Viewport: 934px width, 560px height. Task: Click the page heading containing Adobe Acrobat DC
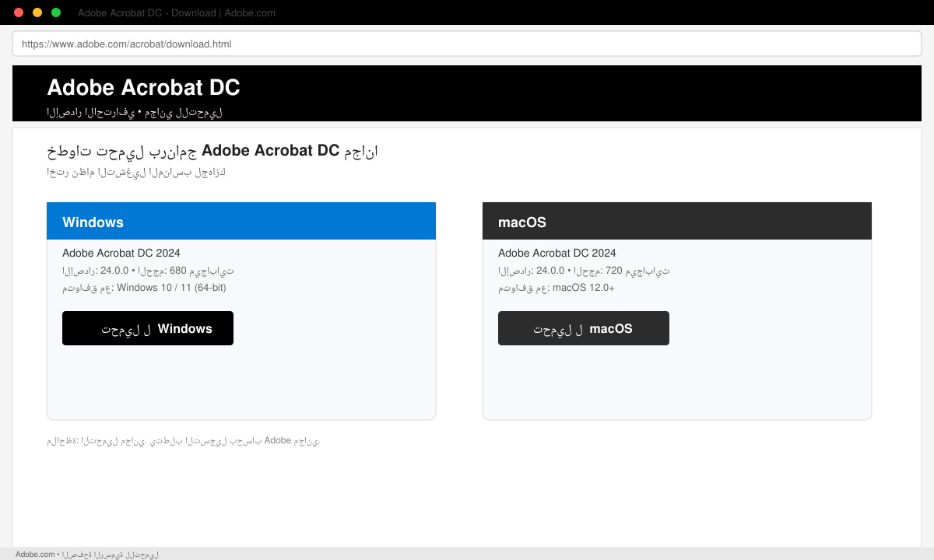click(212, 151)
